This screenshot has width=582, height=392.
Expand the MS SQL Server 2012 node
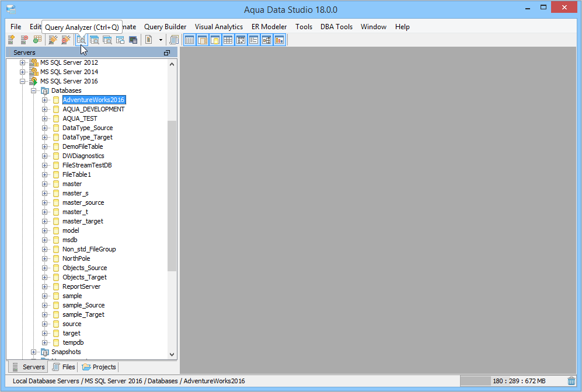pyautogui.click(x=22, y=62)
